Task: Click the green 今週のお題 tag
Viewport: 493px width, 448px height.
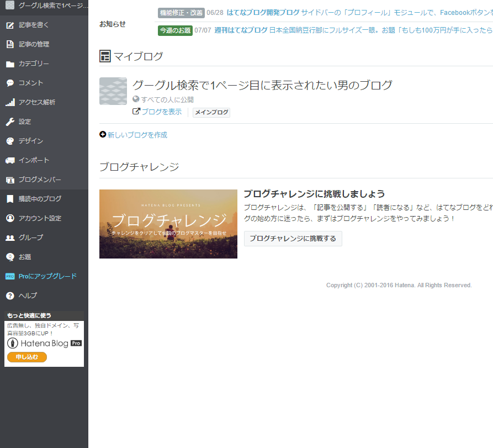Action: (175, 30)
